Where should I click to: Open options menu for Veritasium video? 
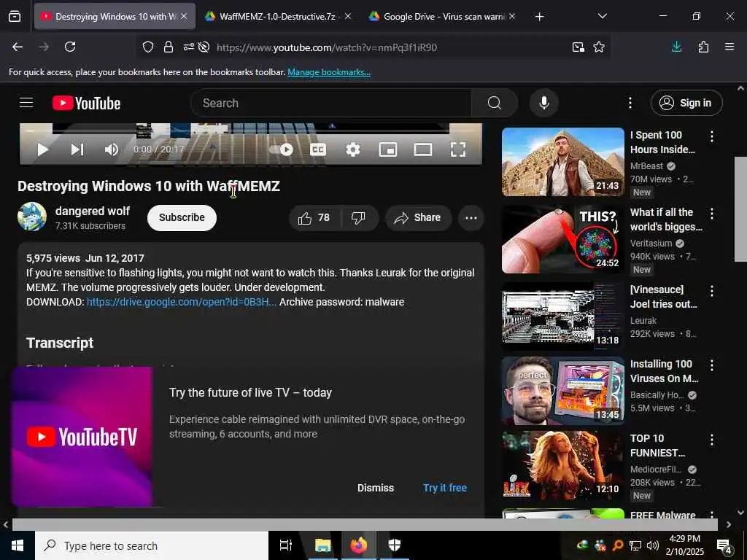711,214
